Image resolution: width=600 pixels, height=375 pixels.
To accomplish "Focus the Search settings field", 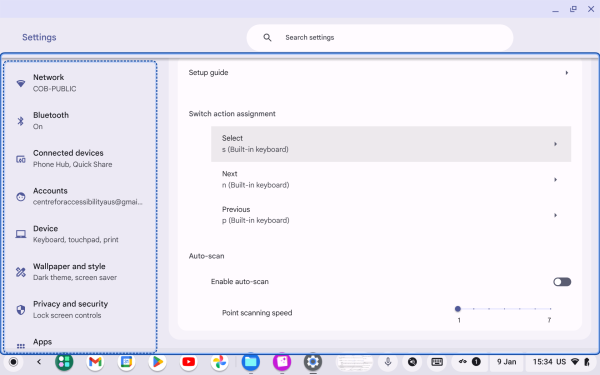I will (380, 38).
